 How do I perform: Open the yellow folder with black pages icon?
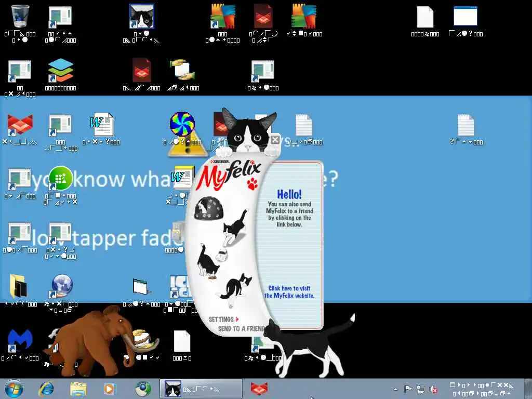18,286
